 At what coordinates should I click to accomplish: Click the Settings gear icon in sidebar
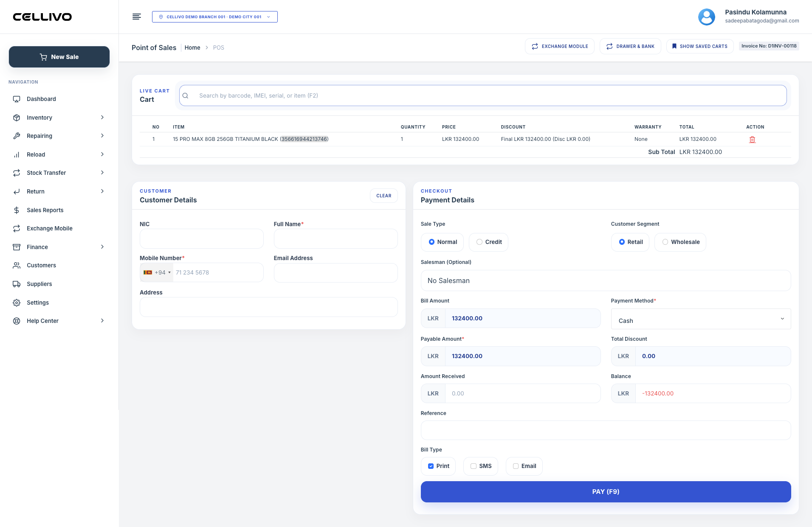pyautogui.click(x=17, y=303)
